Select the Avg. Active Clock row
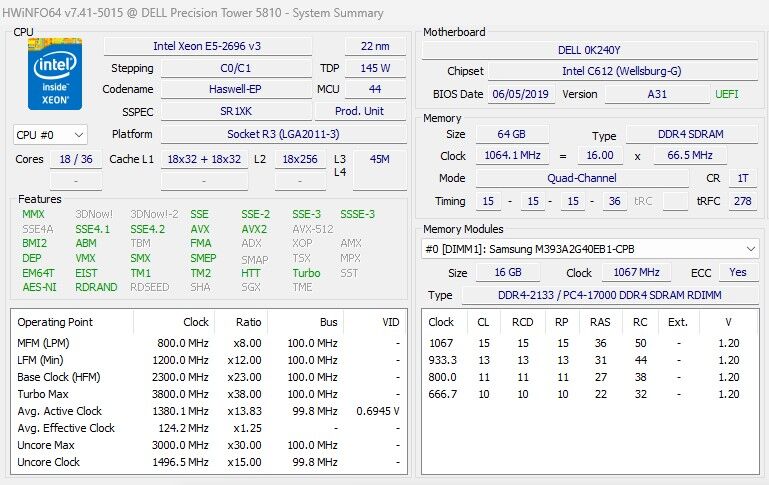This screenshot has width=769, height=485. [x=209, y=411]
